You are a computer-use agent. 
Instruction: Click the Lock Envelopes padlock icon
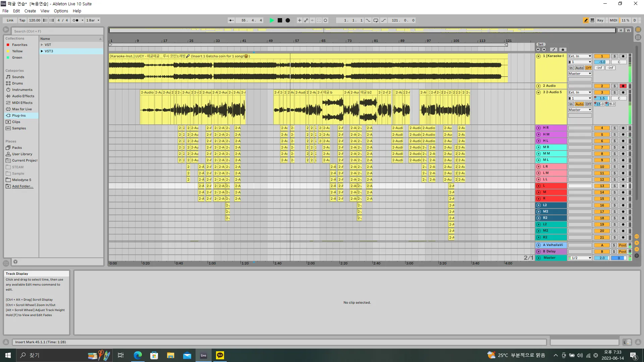(563, 50)
